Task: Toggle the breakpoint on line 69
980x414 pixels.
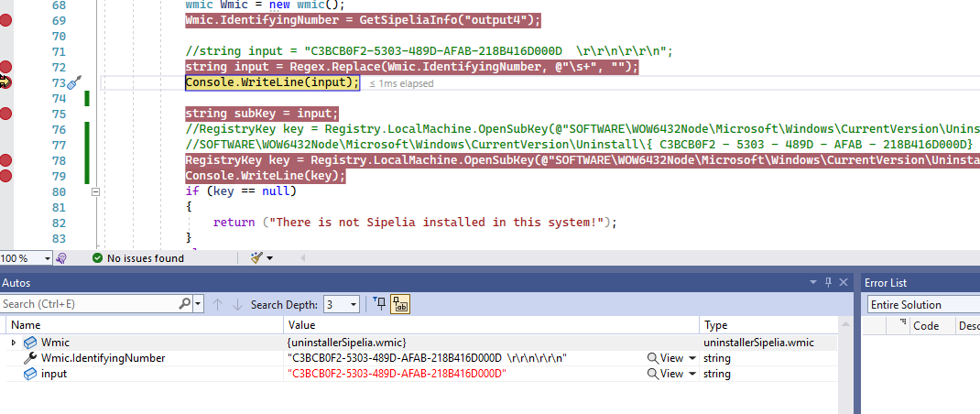Action: [x=6, y=21]
